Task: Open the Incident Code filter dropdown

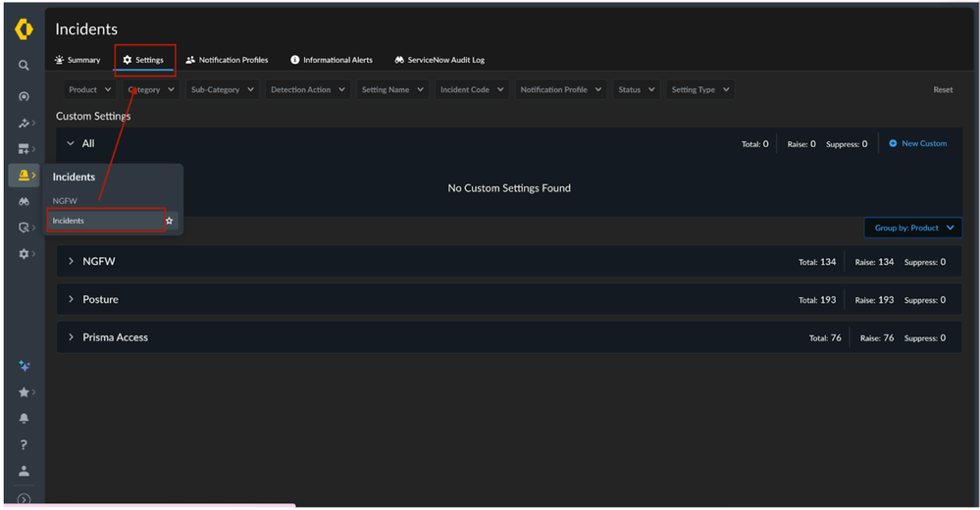Action: pyautogui.click(x=472, y=89)
